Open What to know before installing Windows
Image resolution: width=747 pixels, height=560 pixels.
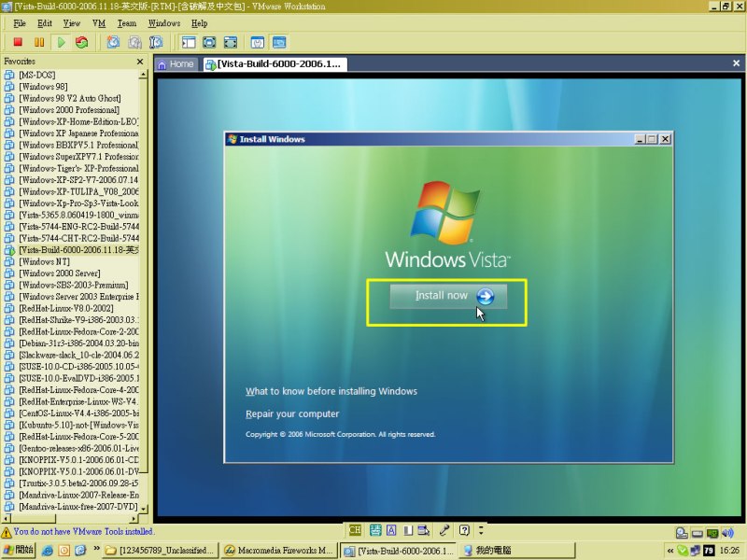(331, 391)
